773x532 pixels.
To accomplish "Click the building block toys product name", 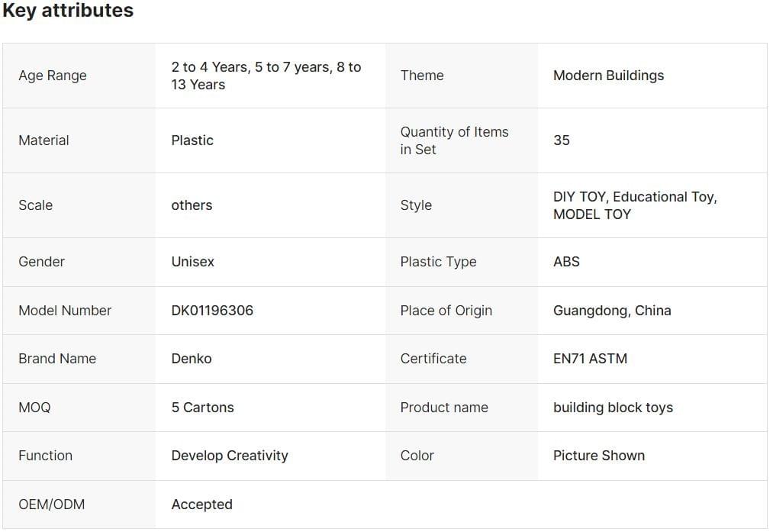I will point(613,408).
